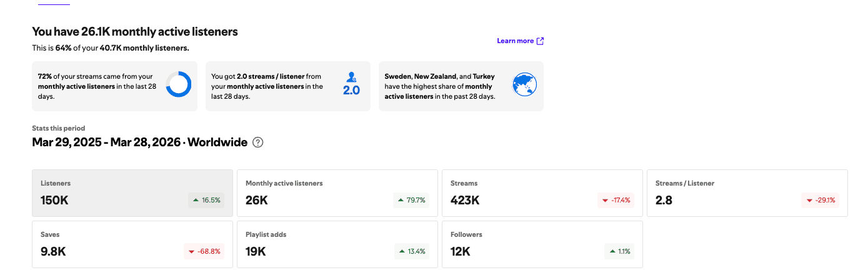This screenshot has width=868, height=275.
Task: Click the 150K listeners value
Action: [55, 200]
